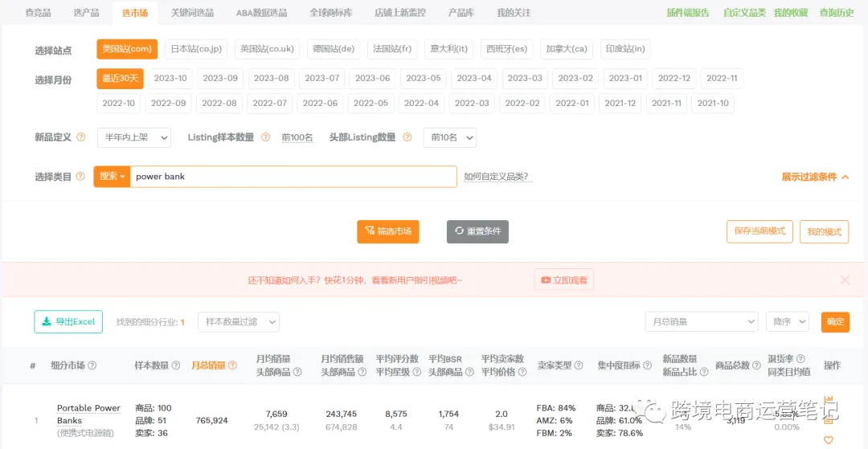The width and height of the screenshot is (868, 449).
Task: Choose the 最近30天 month option
Action: point(120,79)
